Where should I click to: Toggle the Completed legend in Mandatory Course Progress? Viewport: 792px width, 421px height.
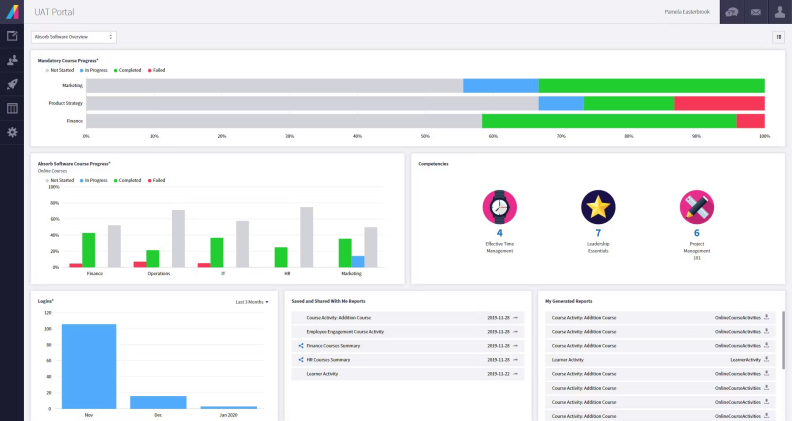pos(129,70)
